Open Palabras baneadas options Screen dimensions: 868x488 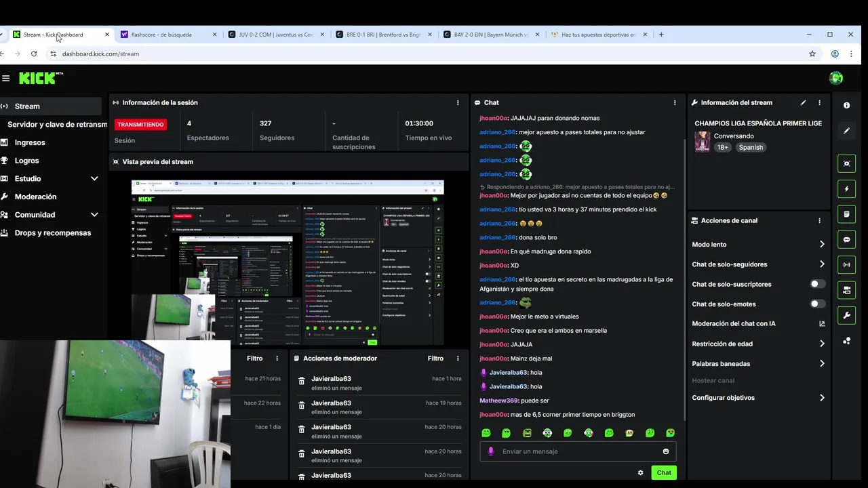(758, 364)
